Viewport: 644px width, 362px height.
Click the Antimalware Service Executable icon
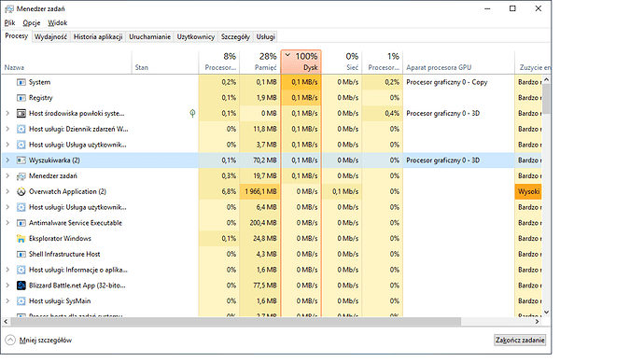(21, 223)
